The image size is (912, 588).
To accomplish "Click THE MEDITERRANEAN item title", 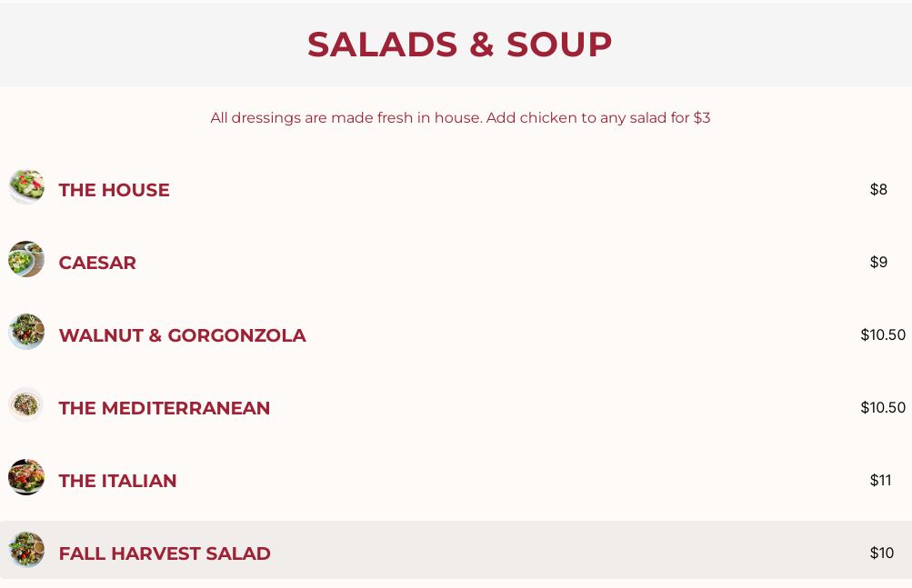I will click(165, 408).
